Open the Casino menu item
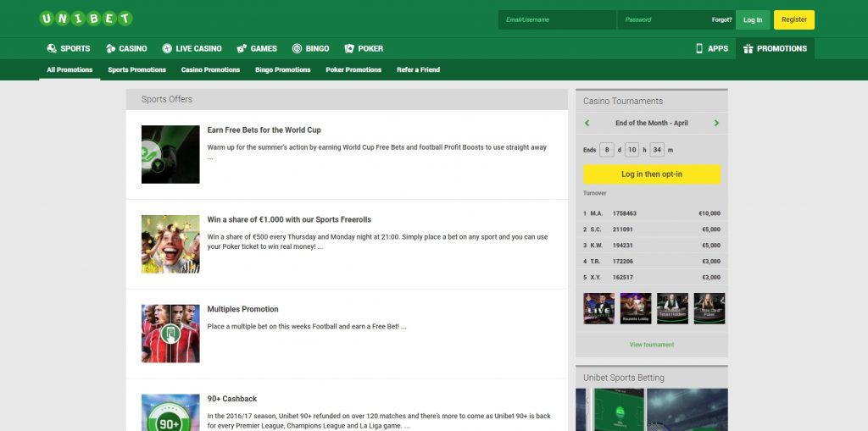Viewport: 868px width, 431px height. point(133,48)
